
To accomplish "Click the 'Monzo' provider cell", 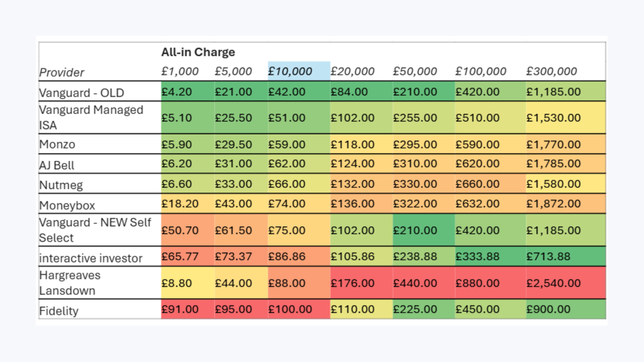I will point(99,144).
